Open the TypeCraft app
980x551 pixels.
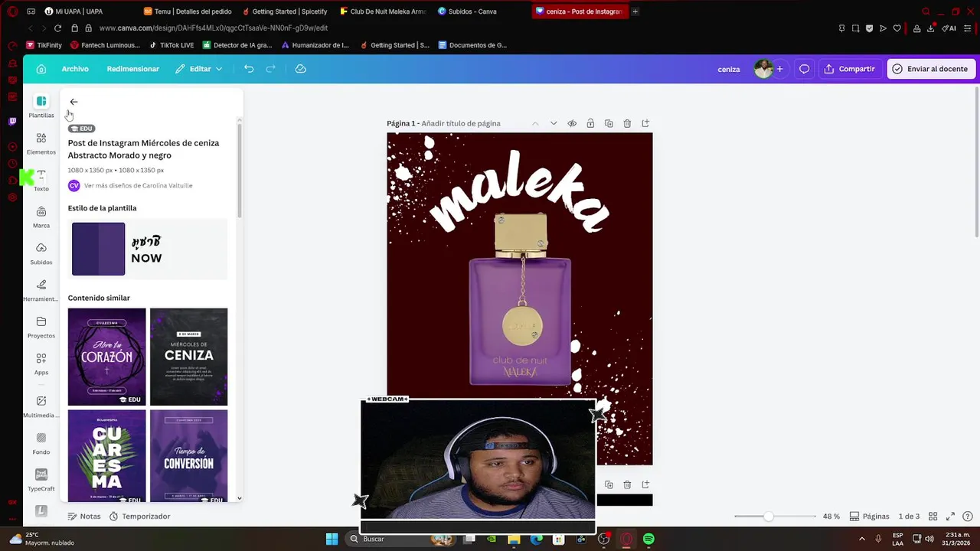click(x=41, y=481)
